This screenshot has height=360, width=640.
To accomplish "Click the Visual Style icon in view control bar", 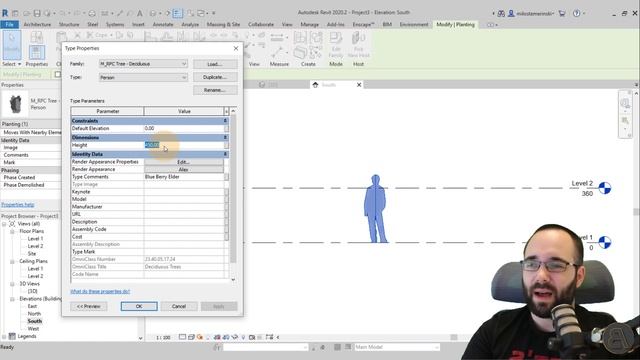I will [191, 337].
